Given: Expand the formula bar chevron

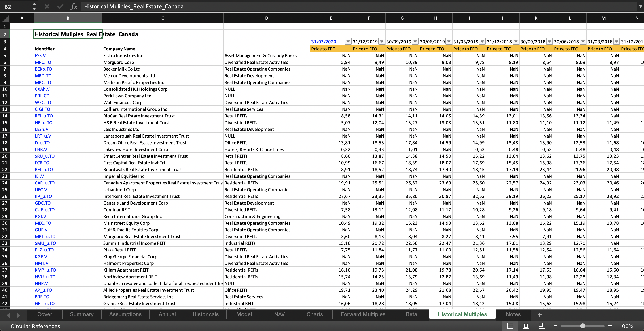Looking at the screenshot, I should click(x=640, y=6).
